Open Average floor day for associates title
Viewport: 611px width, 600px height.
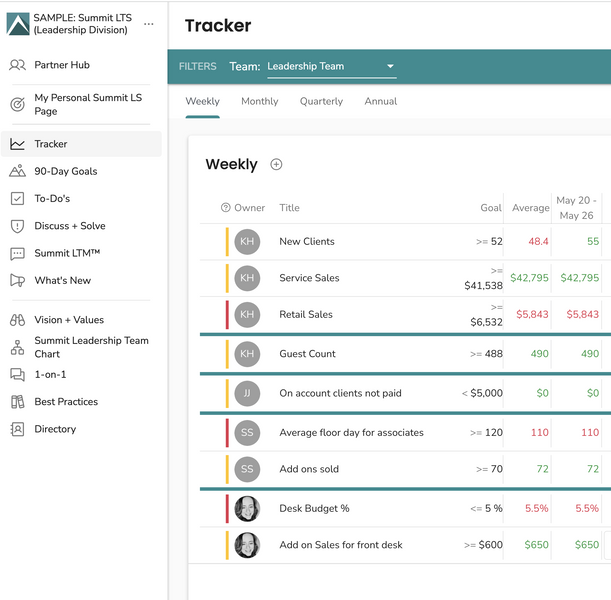351,432
